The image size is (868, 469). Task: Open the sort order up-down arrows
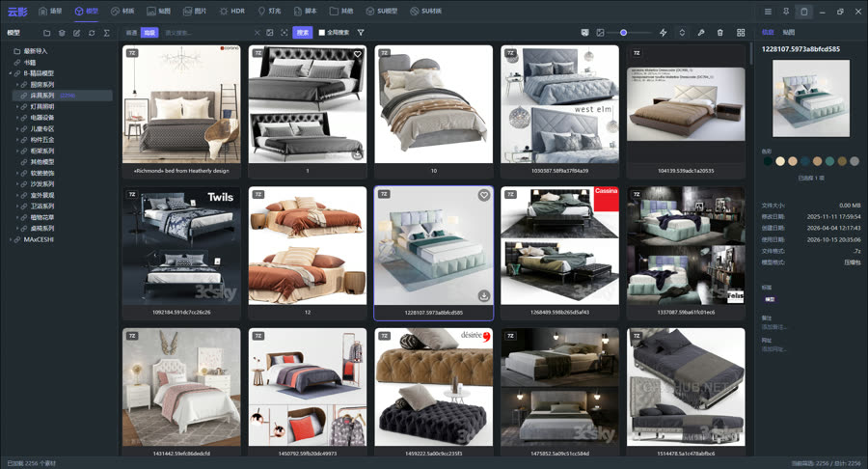point(682,33)
